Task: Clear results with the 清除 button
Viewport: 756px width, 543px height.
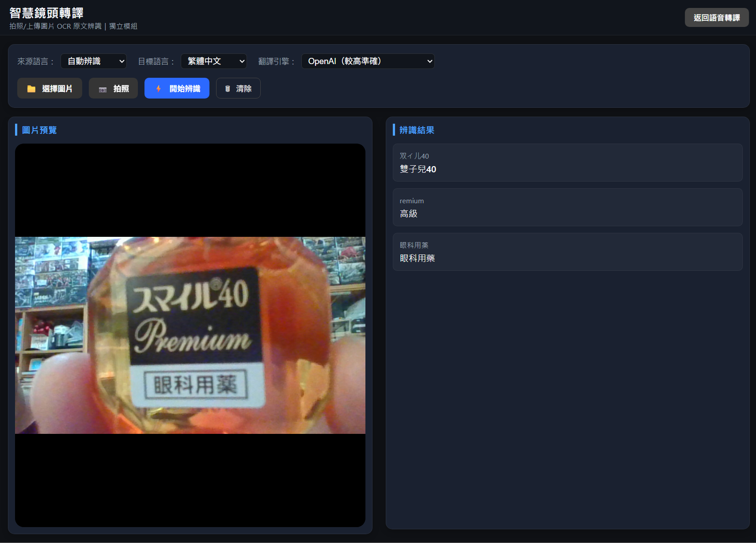Action: 238,88
